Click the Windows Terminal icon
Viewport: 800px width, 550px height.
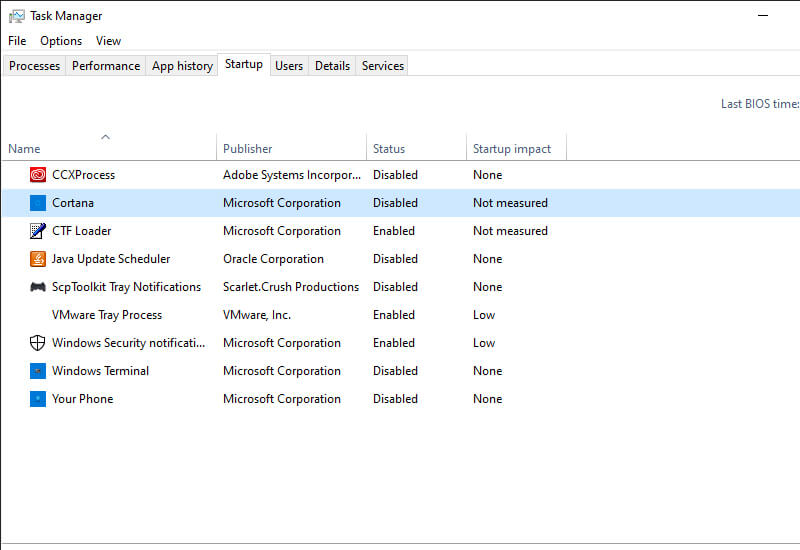coord(38,371)
